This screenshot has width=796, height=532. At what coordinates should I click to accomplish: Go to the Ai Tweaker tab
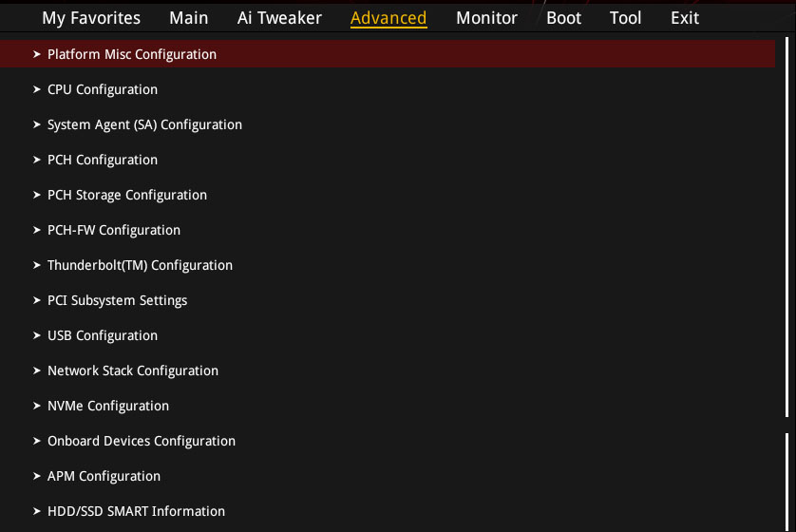[279, 18]
